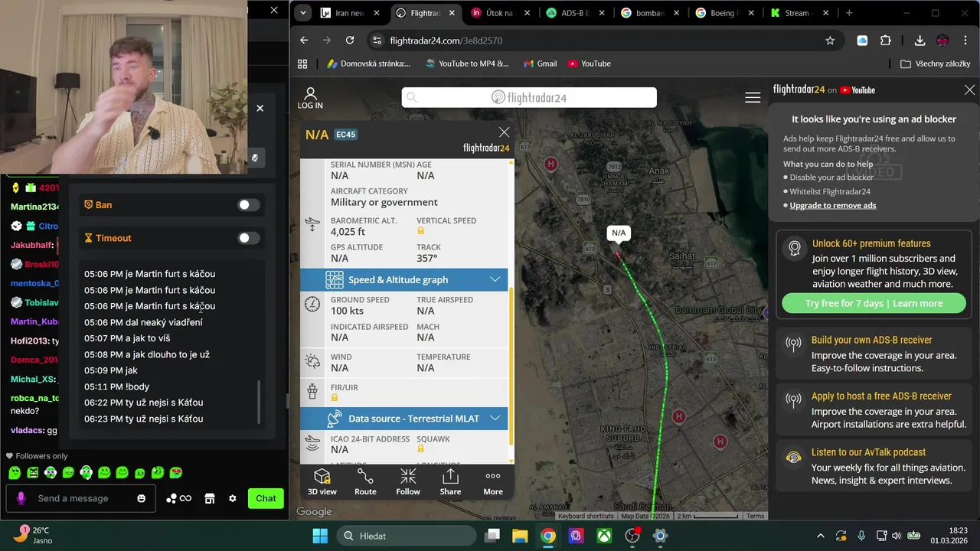Screen dimensions: 980x551
Task: Open Windows Start menu
Action: (x=320, y=536)
